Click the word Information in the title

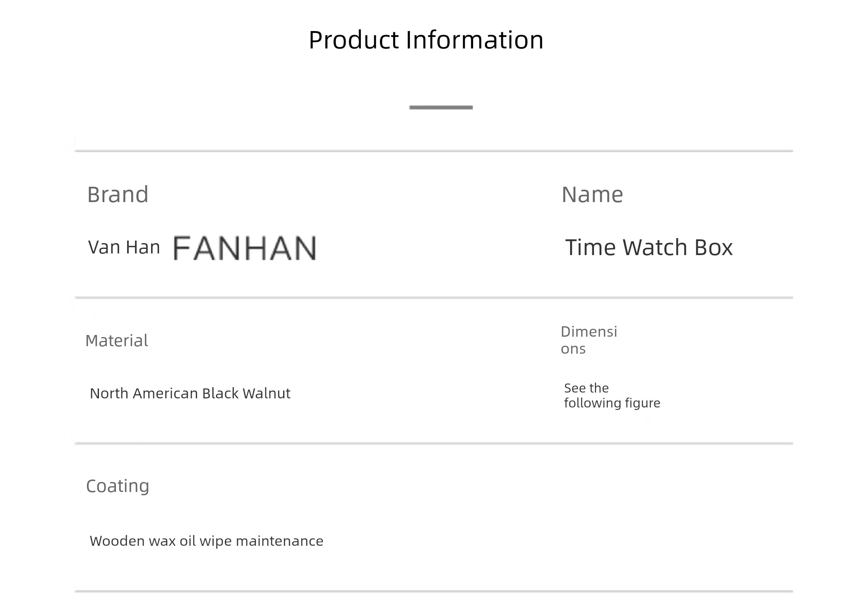475,40
